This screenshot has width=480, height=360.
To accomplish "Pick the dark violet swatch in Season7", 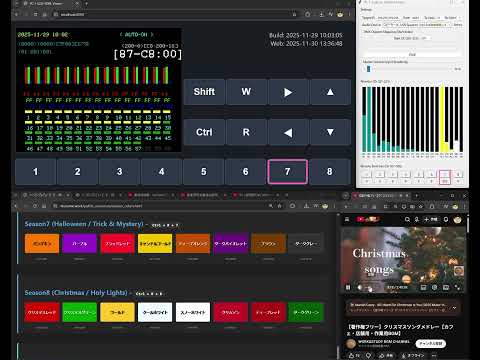I will point(231,244).
